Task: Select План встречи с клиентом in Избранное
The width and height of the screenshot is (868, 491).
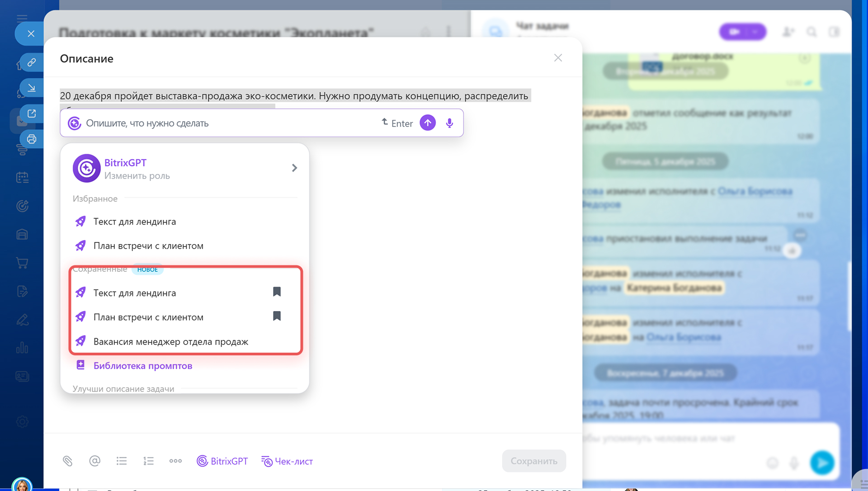Action: 148,246
